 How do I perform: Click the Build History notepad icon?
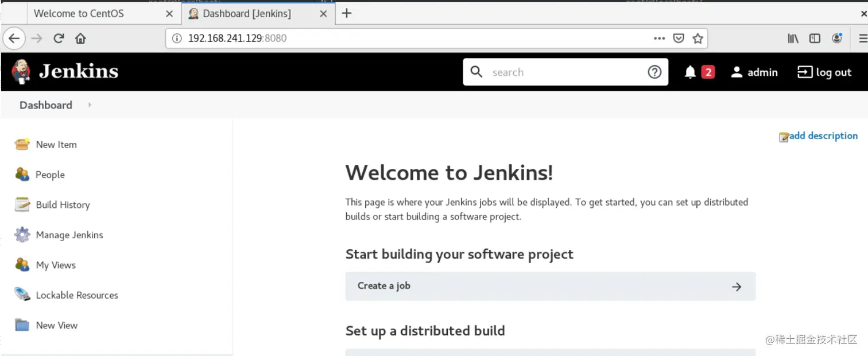click(x=22, y=205)
